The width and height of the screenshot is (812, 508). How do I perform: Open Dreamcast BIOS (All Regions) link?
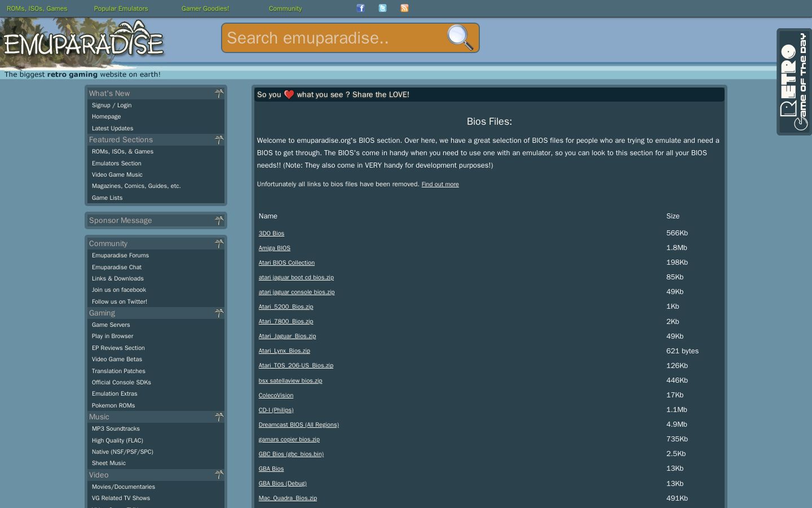299,424
